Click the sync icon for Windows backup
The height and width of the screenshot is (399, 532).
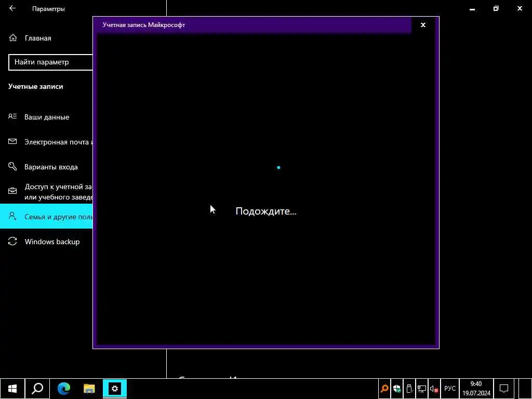click(12, 241)
